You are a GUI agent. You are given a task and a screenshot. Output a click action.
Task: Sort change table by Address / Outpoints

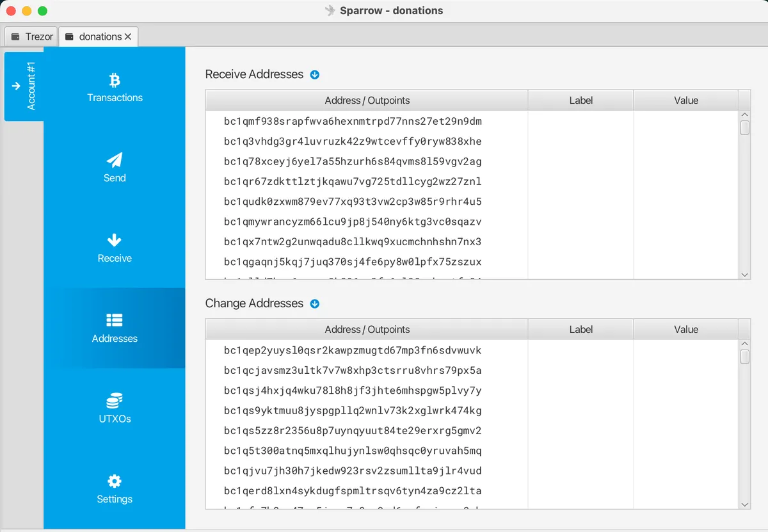click(x=367, y=330)
